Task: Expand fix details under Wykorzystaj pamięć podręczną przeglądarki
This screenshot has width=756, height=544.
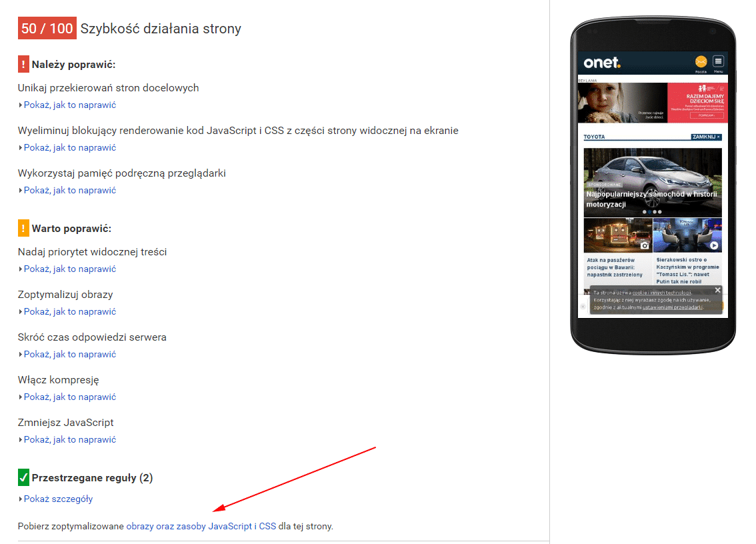Action: 69,190
